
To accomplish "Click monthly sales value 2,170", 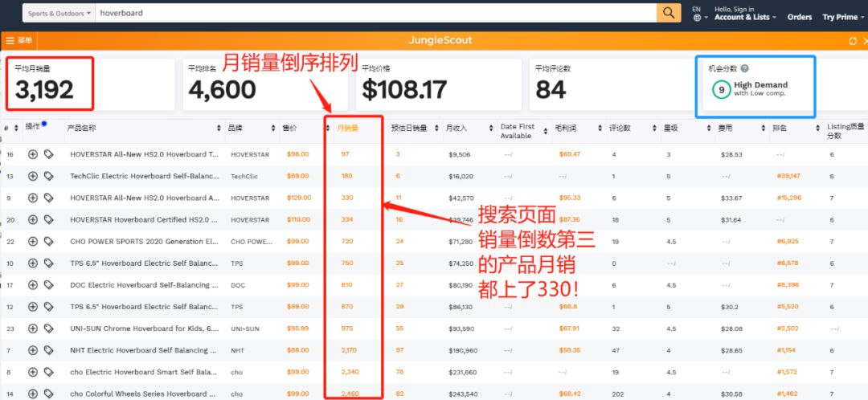I will tap(350, 350).
